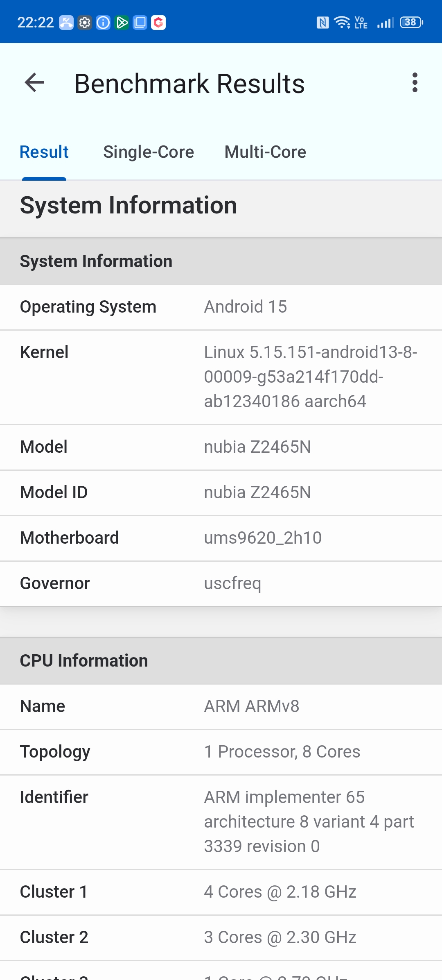The width and height of the screenshot is (442, 980).
Task: Tap the Governor uscfreq row
Action: [221, 584]
